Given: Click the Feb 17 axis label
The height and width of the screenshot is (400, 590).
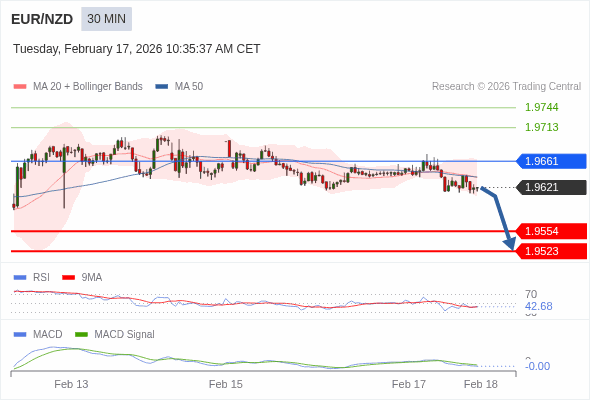Looking at the screenshot, I should tap(409, 384).
